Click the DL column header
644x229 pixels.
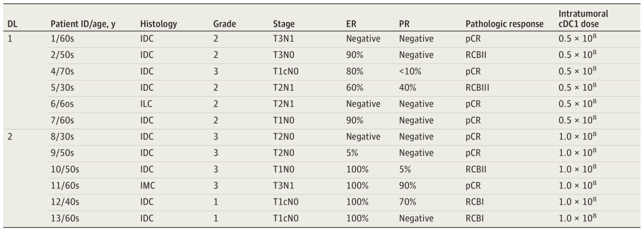(13, 24)
